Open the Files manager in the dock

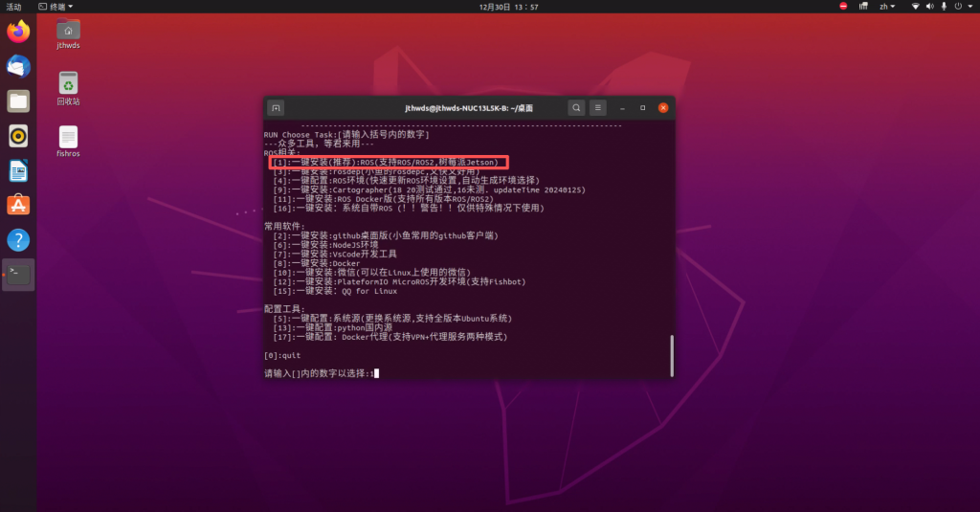pos(18,100)
